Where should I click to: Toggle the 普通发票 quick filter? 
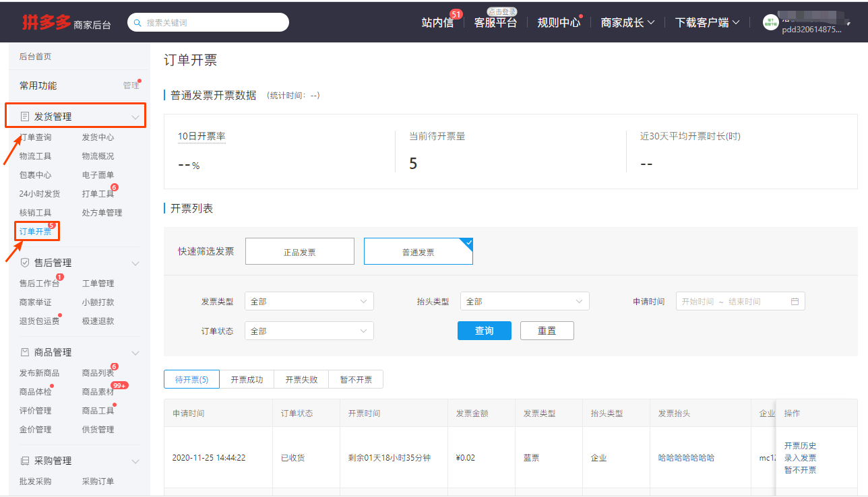418,251
